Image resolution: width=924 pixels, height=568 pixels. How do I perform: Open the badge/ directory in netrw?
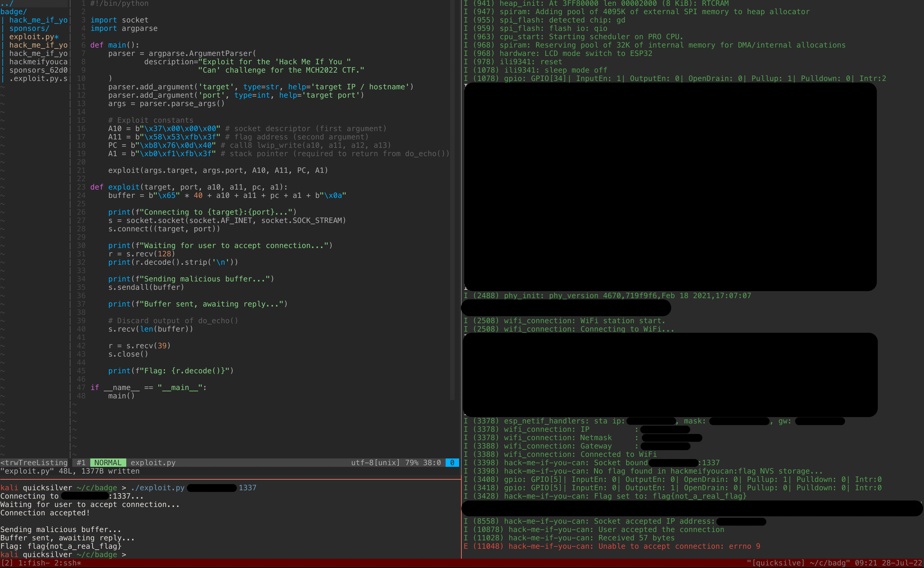click(13, 12)
